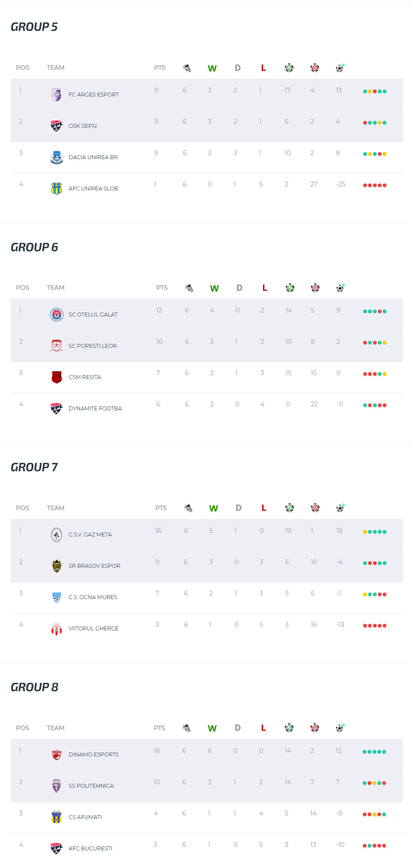Click the goals scored icon in Group 5 header
The width and height of the screenshot is (414, 868).
point(289,68)
